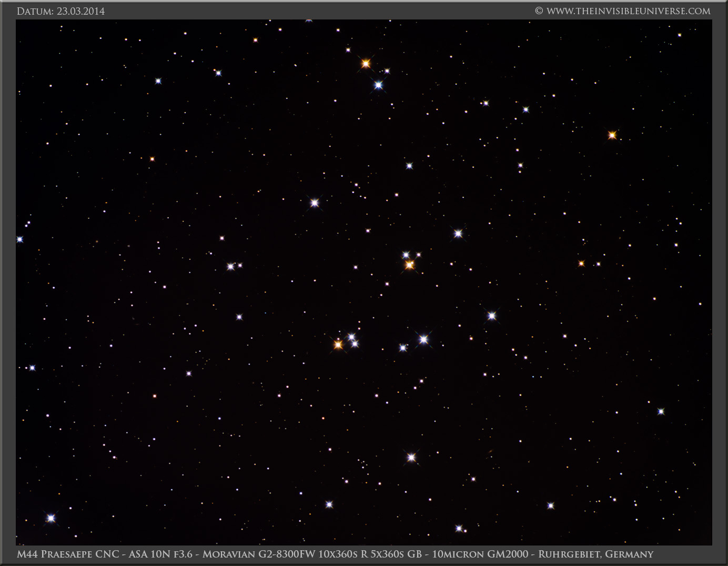Click the brightest blue-white star at image center
The width and height of the screenshot is (728, 566).
(x=423, y=339)
